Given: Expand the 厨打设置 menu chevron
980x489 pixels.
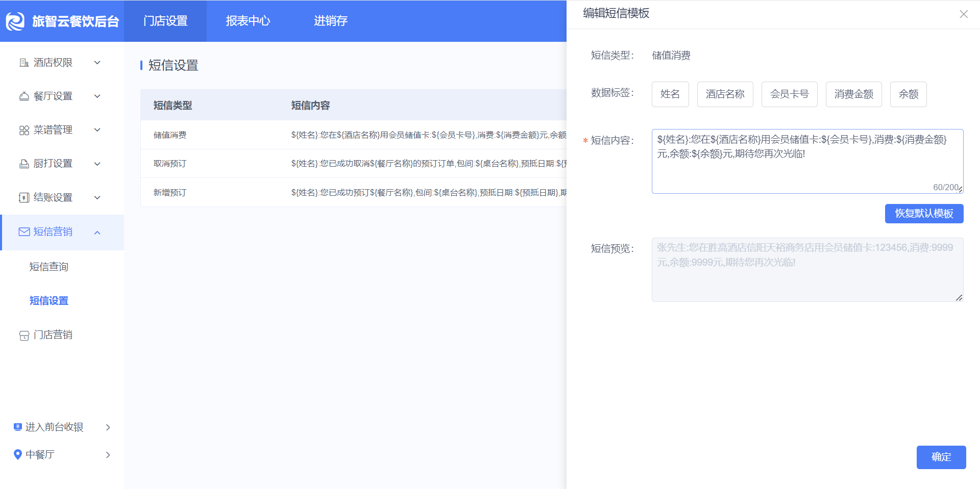Looking at the screenshot, I should tap(97, 164).
